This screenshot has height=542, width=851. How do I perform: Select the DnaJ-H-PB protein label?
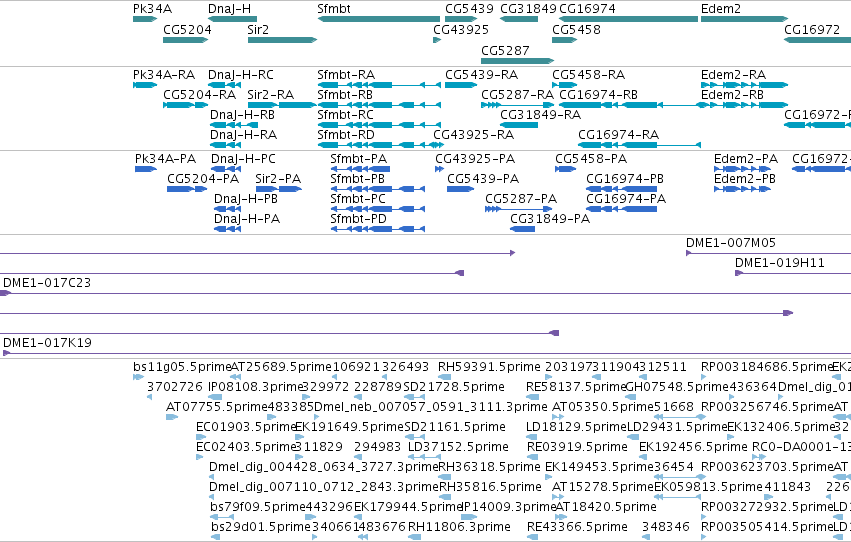pyautogui.click(x=246, y=199)
